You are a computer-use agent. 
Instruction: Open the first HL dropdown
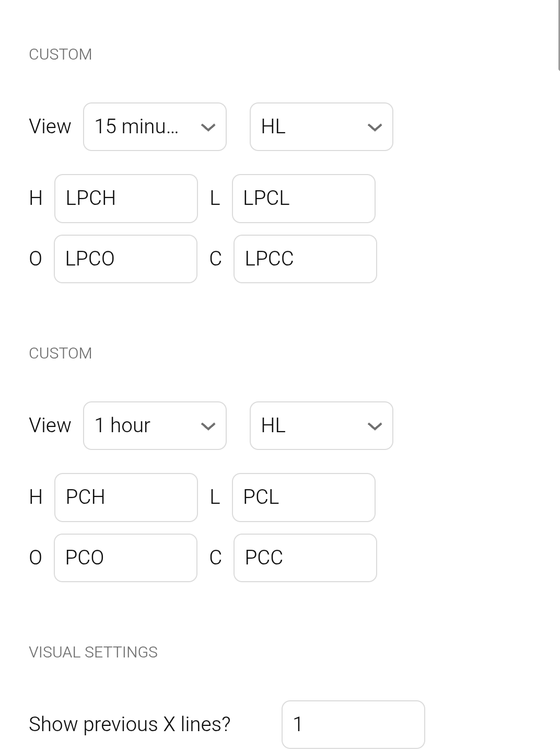tap(321, 126)
